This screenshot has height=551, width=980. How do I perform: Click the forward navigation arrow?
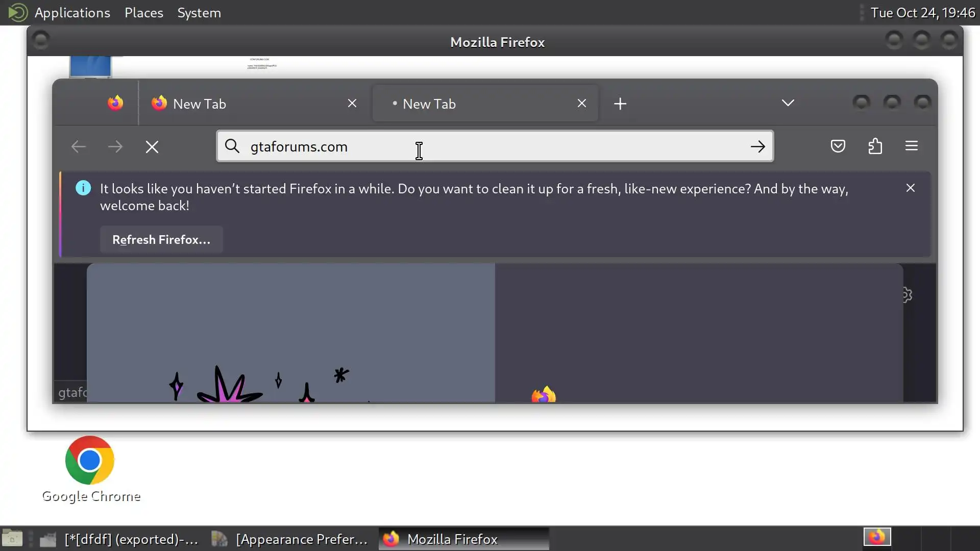(115, 147)
